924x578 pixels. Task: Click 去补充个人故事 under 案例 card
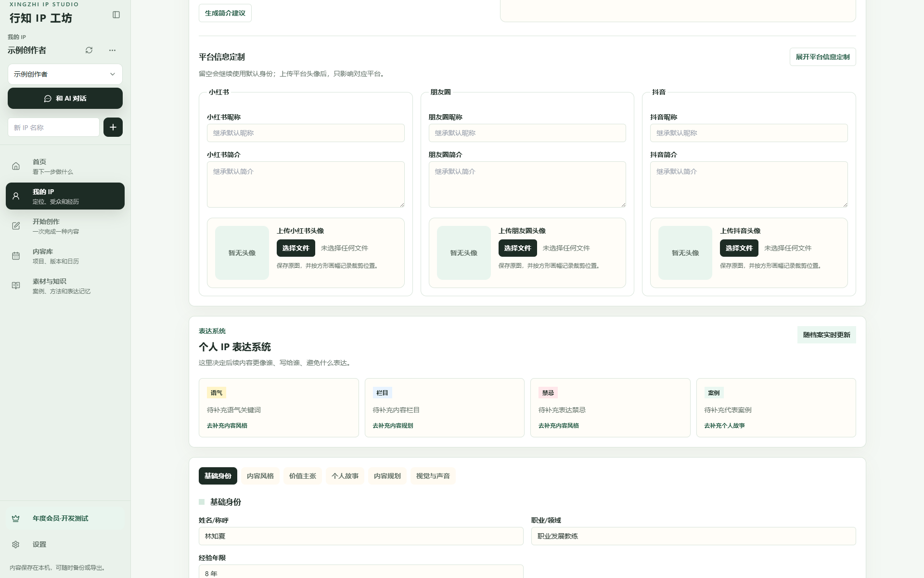pyautogui.click(x=724, y=426)
